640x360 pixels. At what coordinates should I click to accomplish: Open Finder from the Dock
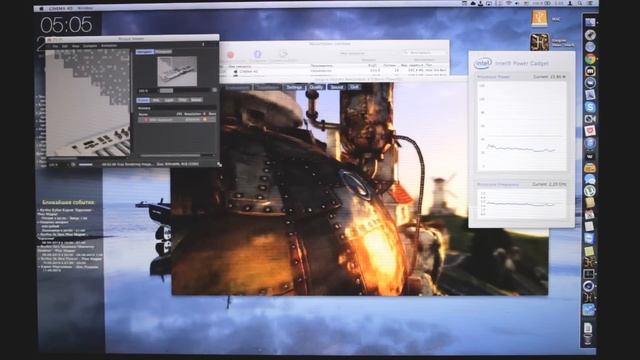click(x=590, y=22)
